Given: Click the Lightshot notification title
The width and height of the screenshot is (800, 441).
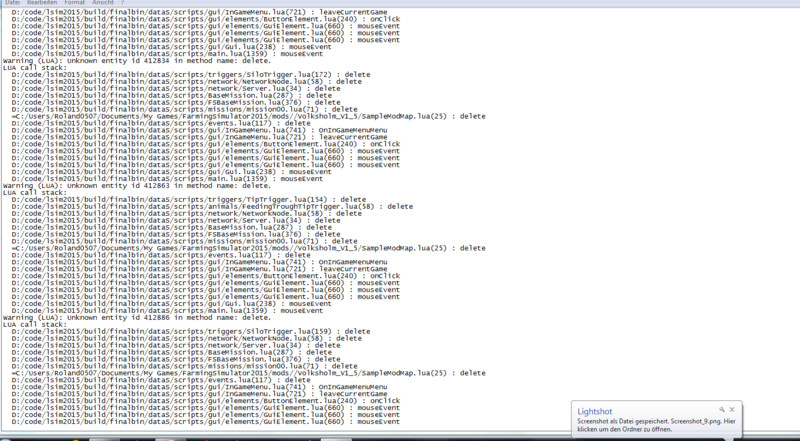Looking at the screenshot, I should click(x=594, y=411).
